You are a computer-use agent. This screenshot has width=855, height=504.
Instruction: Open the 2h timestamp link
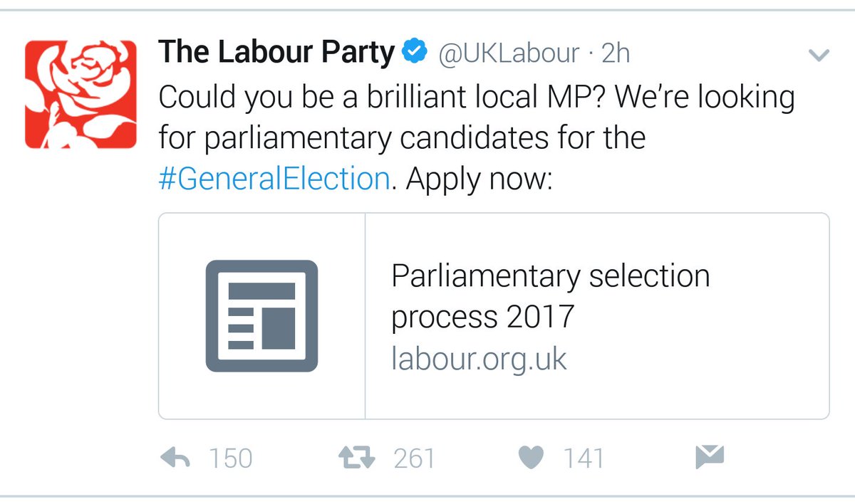click(x=616, y=53)
